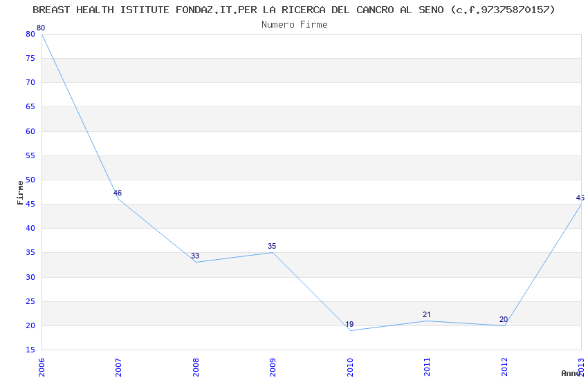
Task: Click the y-axis tick 75
Action: pyautogui.click(x=30, y=59)
